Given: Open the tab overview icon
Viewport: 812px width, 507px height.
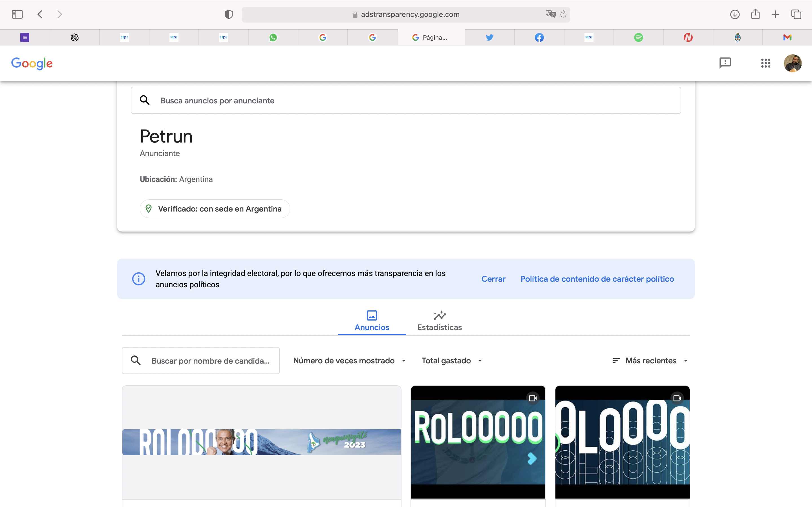Looking at the screenshot, I should 796,14.
